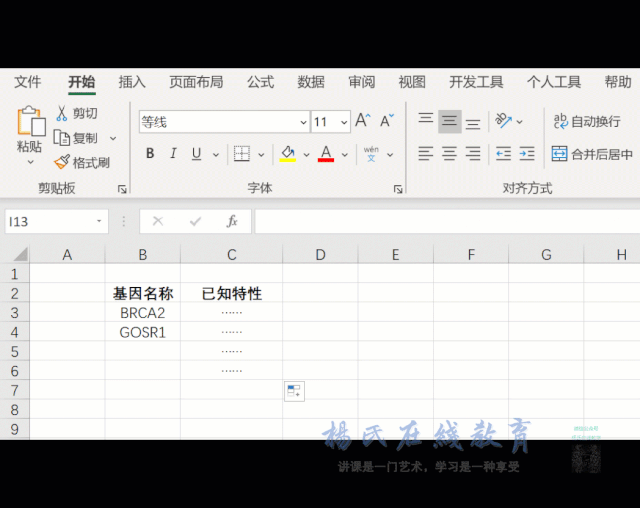Select the 已知特性 header cell
Viewport: 640px width, 508px height.
click(x=231, y=293)
